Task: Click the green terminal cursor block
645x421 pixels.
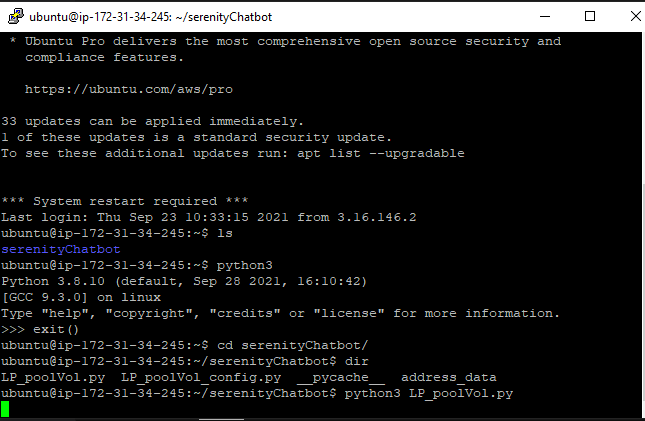Action: click(x=5, y=409)
